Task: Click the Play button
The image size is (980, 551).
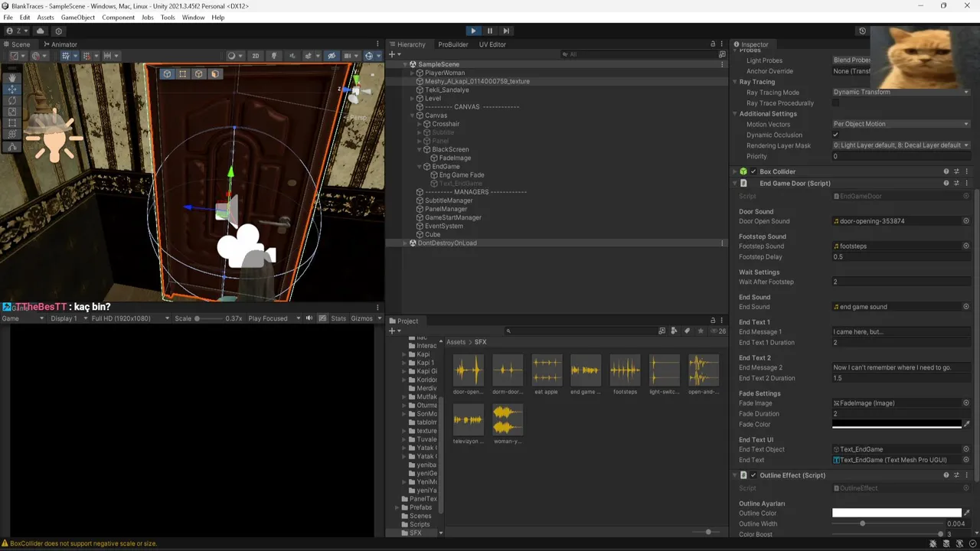Action: [473, 31]
